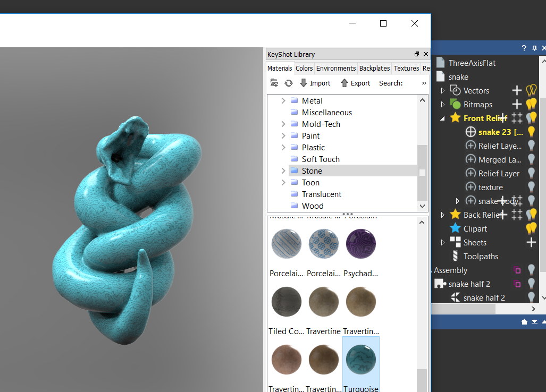Click folder tree scrollbar up arrow
Image resolution: width=546 pixels, height=392 pixels.
pos(422,100)
